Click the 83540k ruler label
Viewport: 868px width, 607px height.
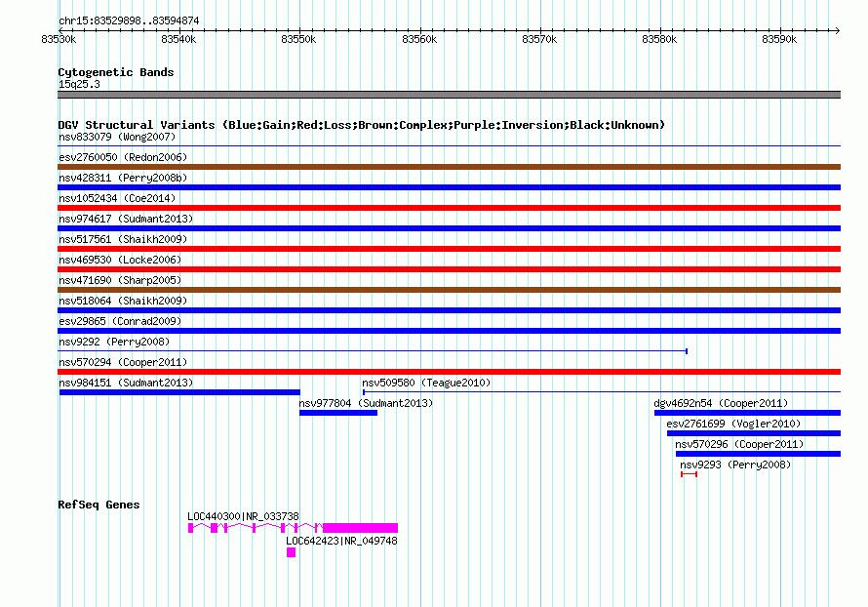coord(178,39)
